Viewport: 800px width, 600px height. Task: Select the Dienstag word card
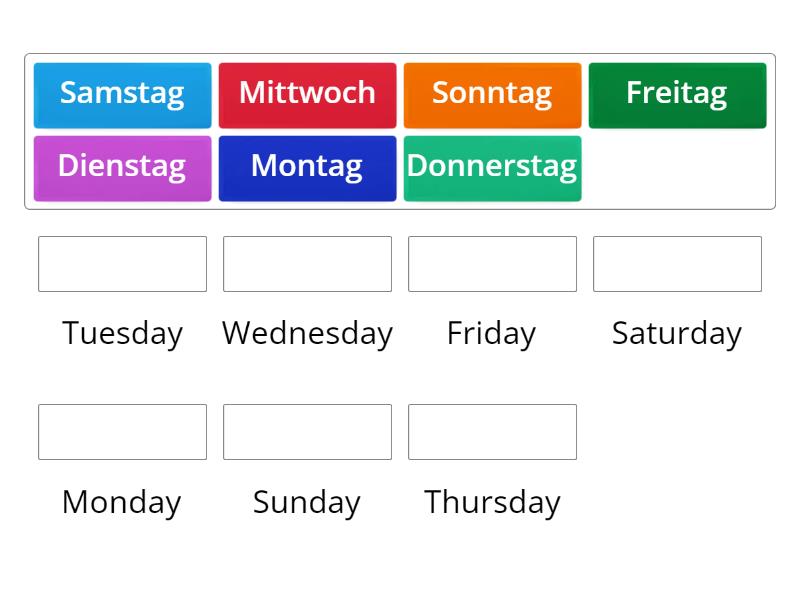point(122,167)
